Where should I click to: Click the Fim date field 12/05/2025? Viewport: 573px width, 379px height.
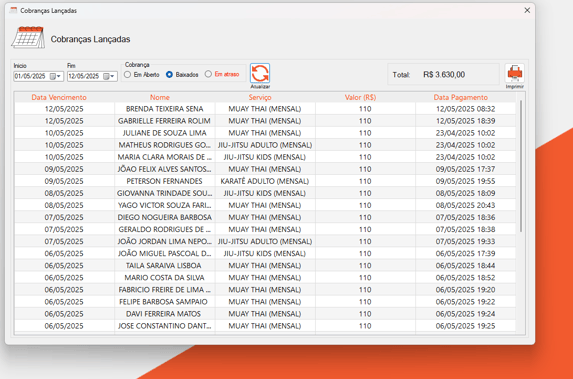point(84,76)
